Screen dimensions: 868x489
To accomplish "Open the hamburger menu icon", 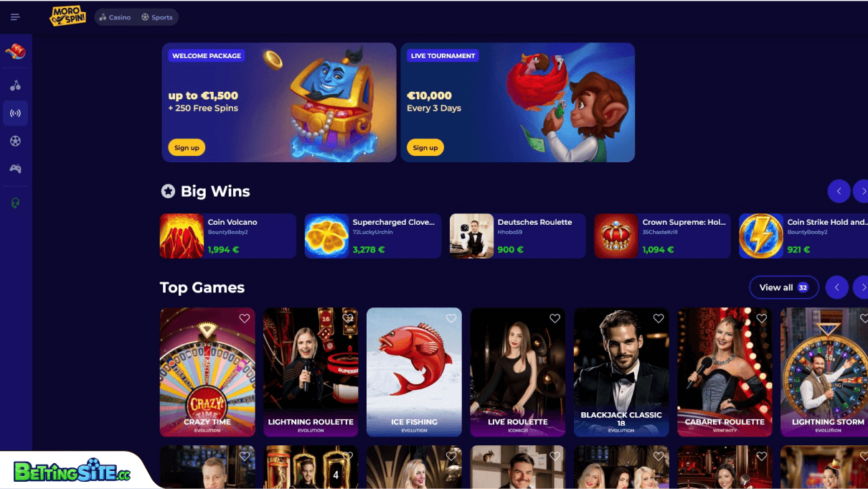I will pyautogui.click(x=15, y=17).
